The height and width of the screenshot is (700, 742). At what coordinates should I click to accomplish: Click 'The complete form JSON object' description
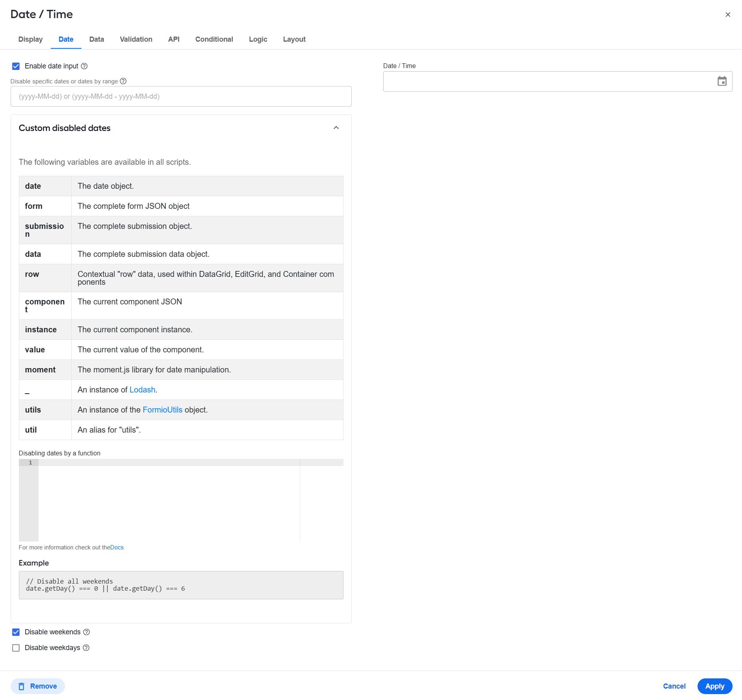click(x=133, y=206)
